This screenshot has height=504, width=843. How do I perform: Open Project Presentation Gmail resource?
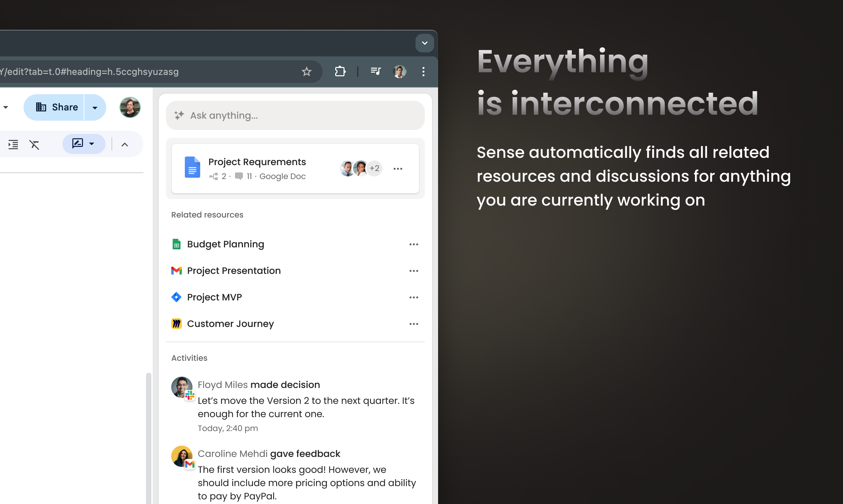(234, 271)
